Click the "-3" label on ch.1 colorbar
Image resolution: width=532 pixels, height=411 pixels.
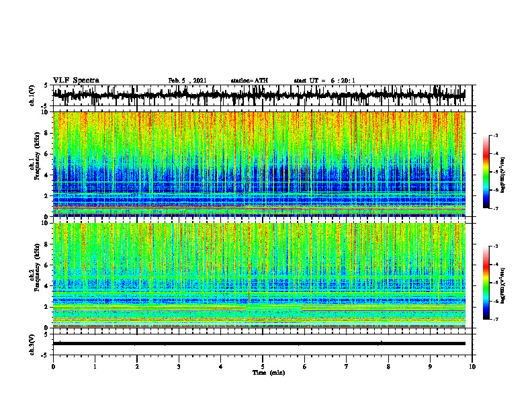tap(496, 136)
